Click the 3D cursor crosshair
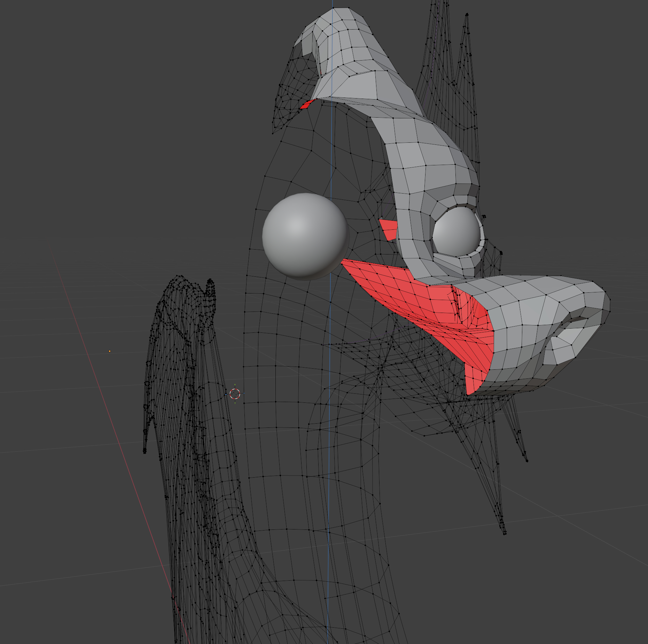The image size is (648, 644). click(235, 394)
